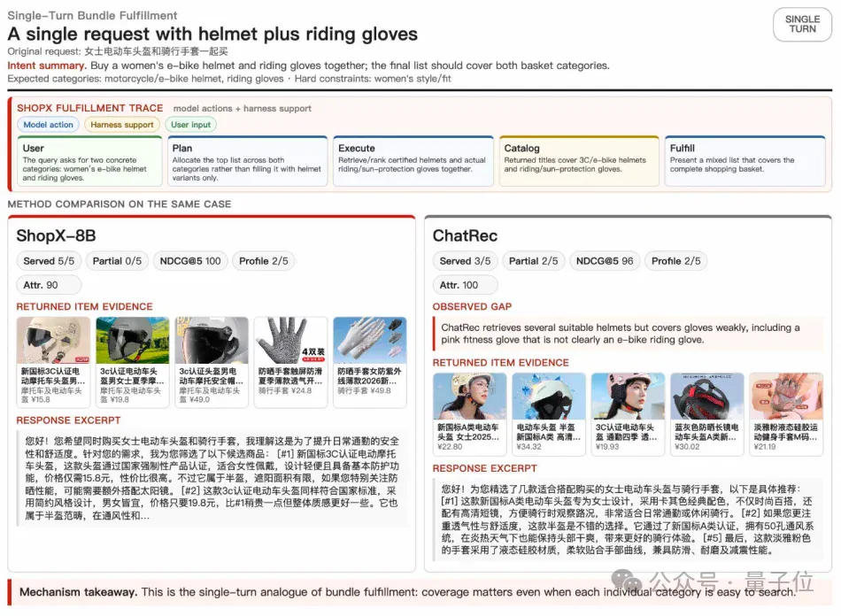Image resolution: width=841 pixels, height=616 pixels.
Task: Open the ¥49.8 gloves product thumbnail
Action: pos(369,341)
